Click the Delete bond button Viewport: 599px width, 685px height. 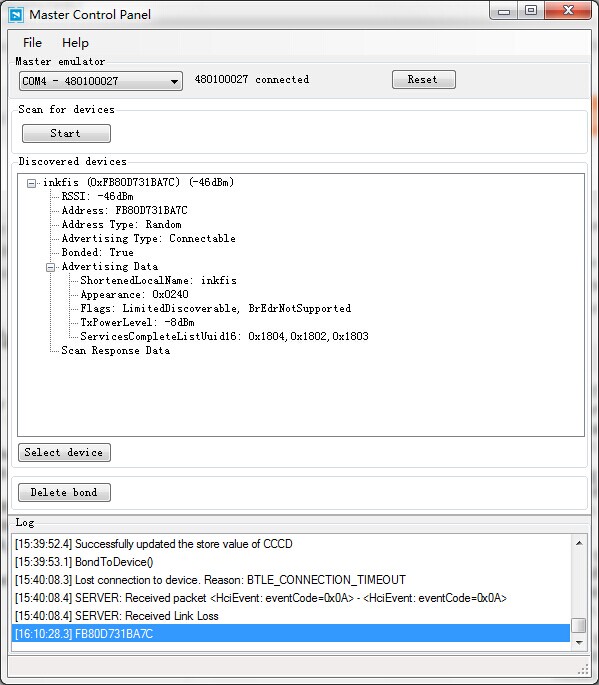pyautogui.click(x=64, y=492)
